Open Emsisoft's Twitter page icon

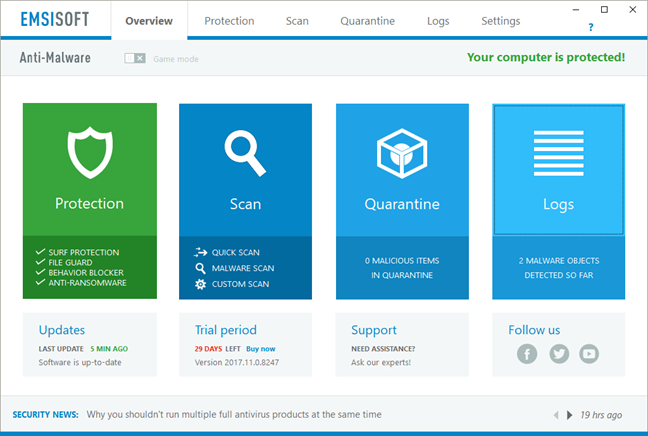559,354
